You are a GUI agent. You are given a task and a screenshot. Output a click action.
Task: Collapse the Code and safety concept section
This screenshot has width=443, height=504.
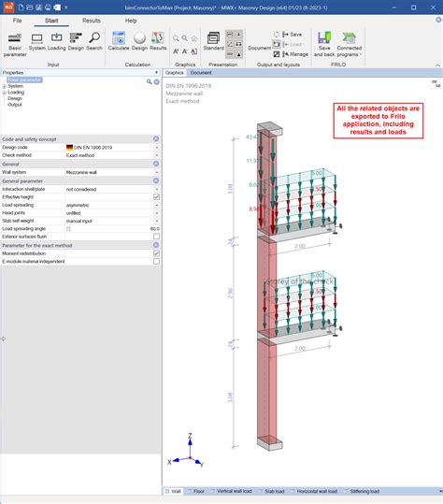(156, 138)
